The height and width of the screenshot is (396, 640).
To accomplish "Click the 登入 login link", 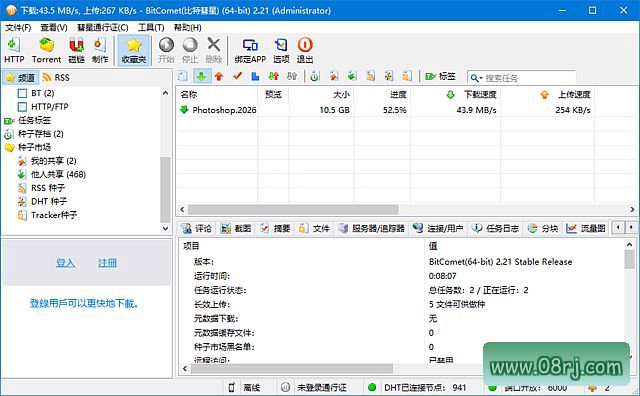I will click(65, 263).
